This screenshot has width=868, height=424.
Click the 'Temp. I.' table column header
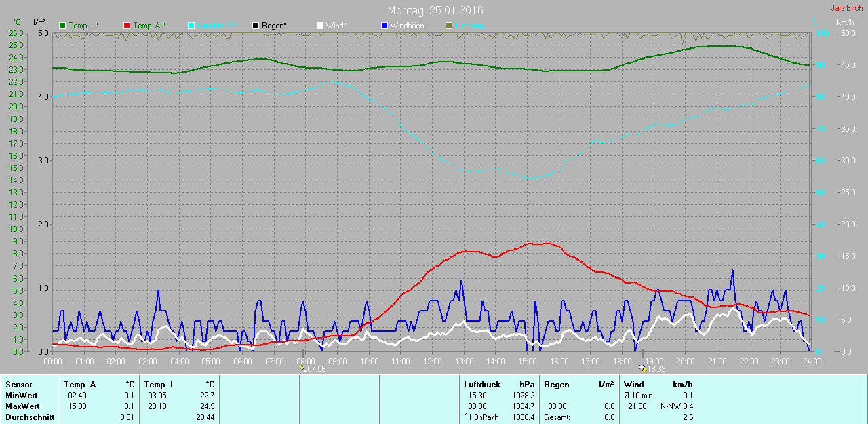point(160,385)
